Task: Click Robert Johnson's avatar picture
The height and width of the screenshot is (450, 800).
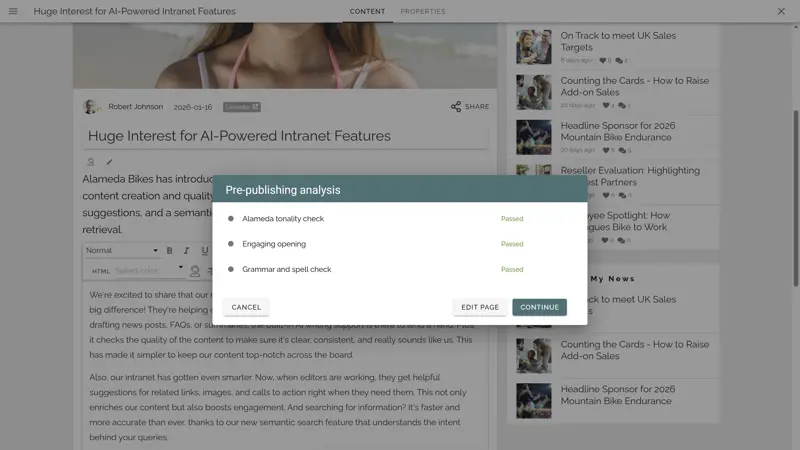Action: [91, 107]
